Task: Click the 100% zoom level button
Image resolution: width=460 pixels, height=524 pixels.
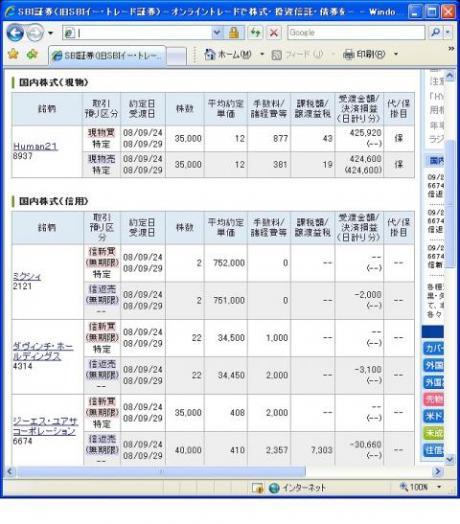Action: pos(414,487)
